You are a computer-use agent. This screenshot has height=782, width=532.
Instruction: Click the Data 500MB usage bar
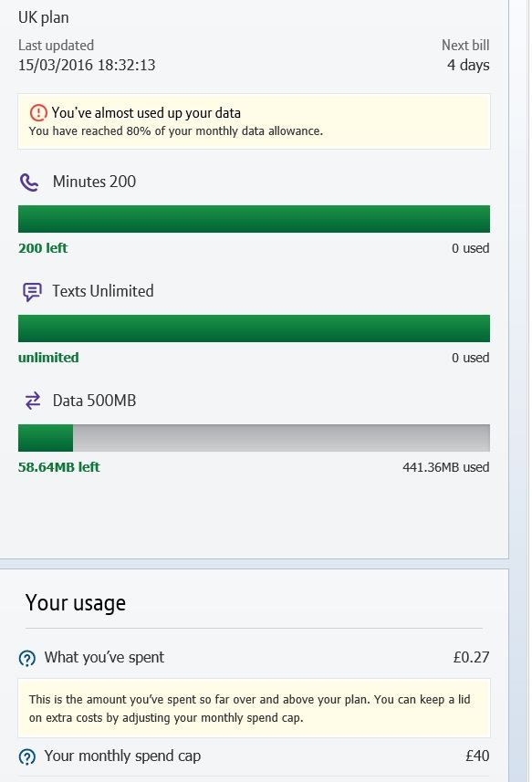pyautogui.click(x=254, y=438)
